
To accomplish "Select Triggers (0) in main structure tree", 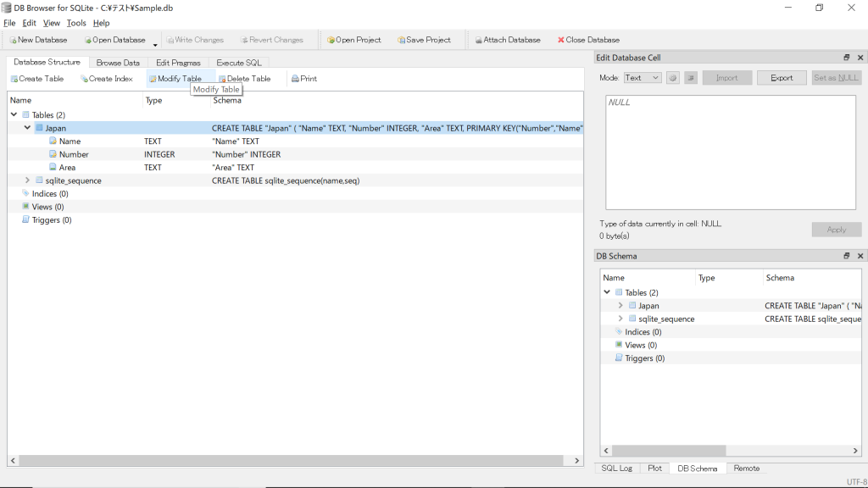I will click(52, 220).
